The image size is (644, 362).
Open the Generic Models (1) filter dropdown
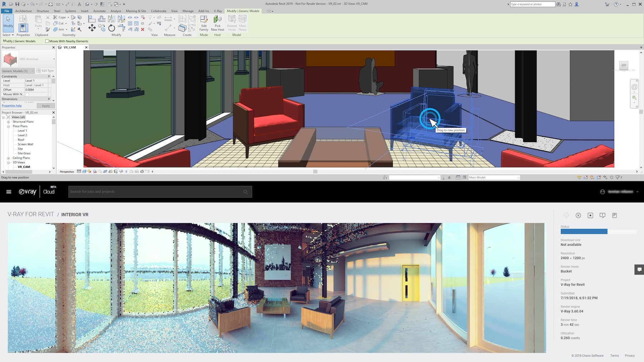pyautogui.click(x=18, y=71)
